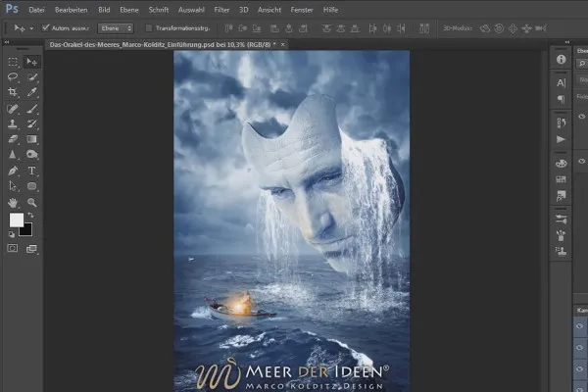This screenshot has height=392, width=588.
Task: Click the 3D orbit mode icon
Action: (484, 28)
